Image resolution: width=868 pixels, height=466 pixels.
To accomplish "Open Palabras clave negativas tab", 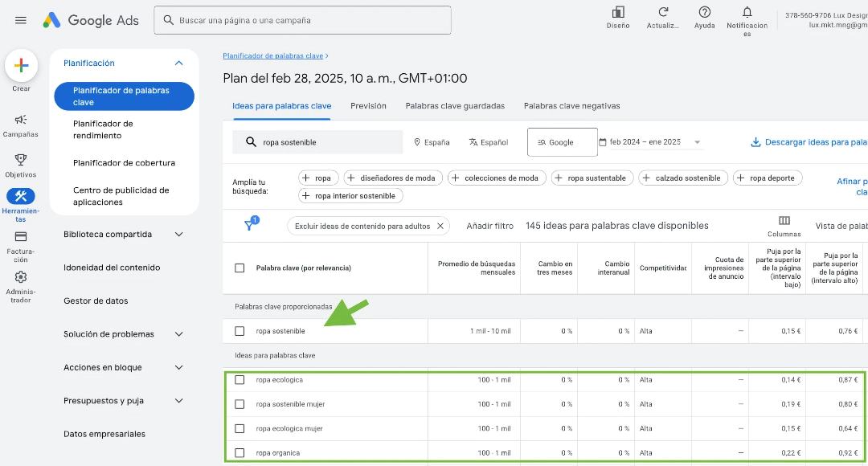I will click(572, 106).
